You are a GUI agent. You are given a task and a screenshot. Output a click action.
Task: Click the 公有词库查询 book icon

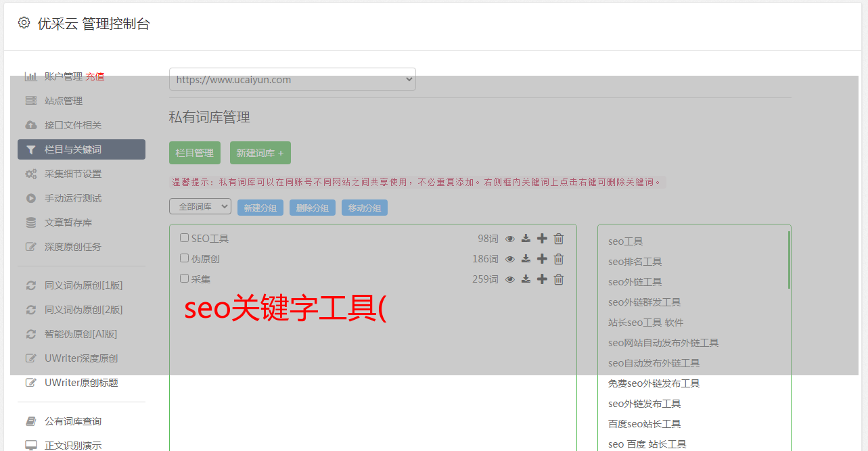pyautogui.click(x=30, y=421)
